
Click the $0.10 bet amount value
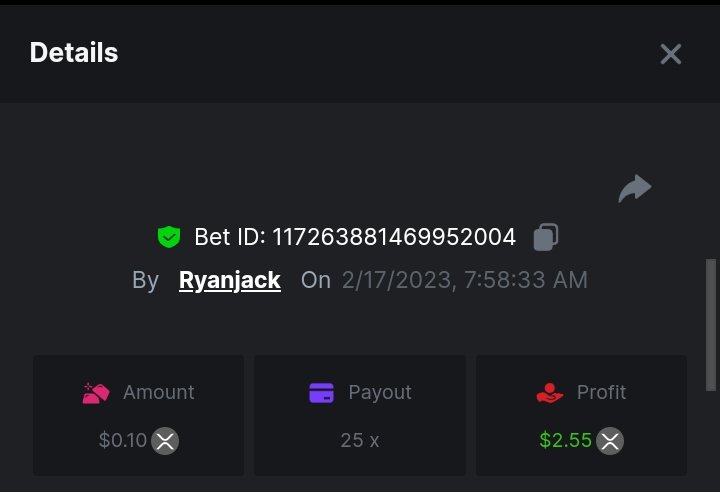click(123, 440)
